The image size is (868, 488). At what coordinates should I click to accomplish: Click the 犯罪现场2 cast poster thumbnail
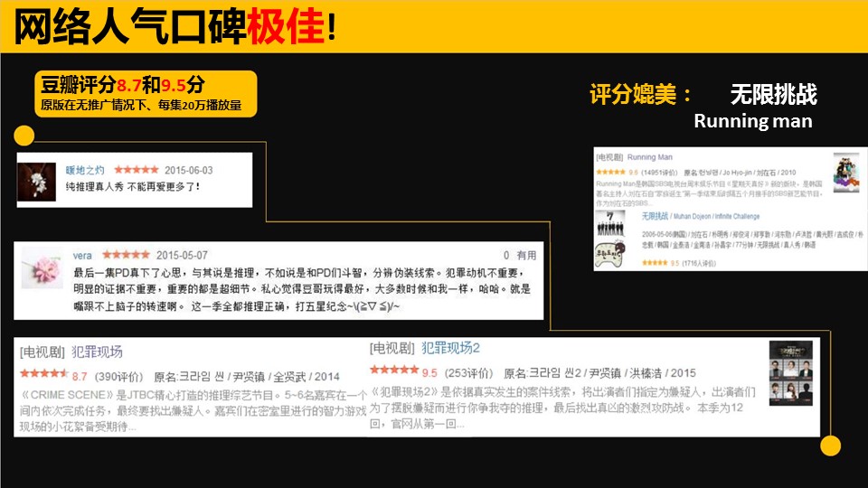tap(790, 373)
